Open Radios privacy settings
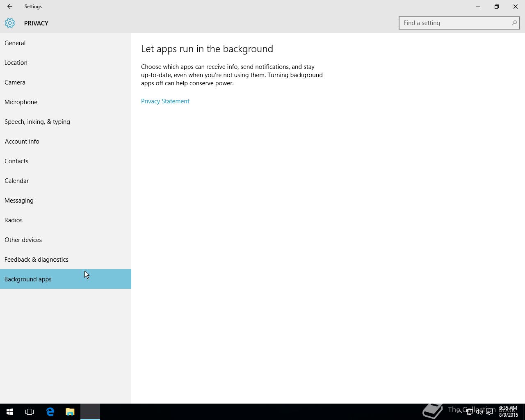 [x=66, y=220]
